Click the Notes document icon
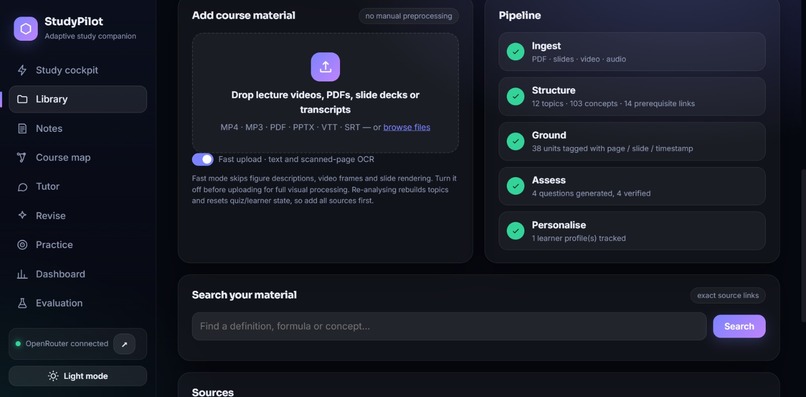The height and width of the screenshot is (397, 806). tap(22, 129)
